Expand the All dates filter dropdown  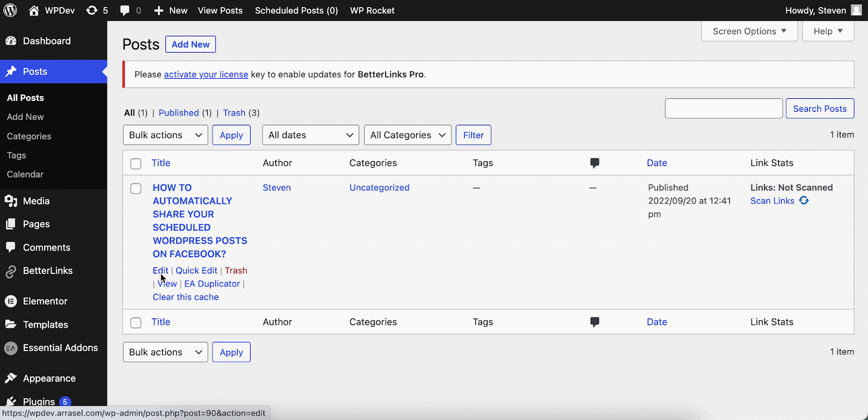[310, 135]
